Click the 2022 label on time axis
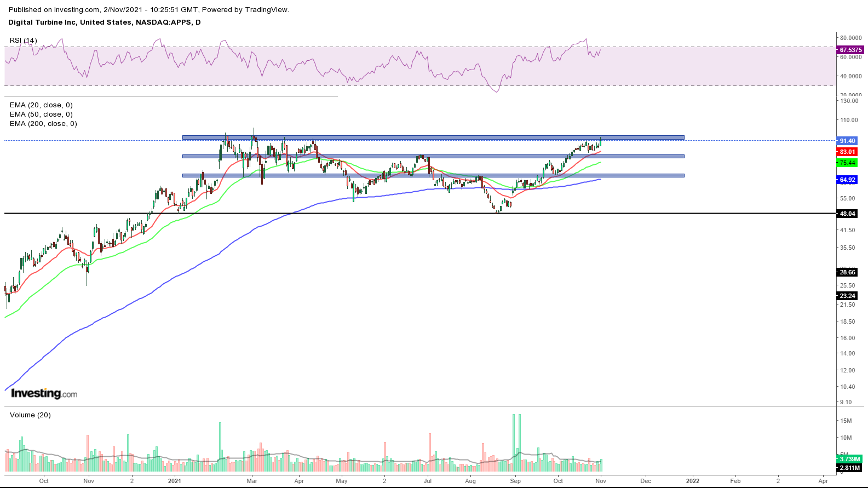 tap(693, 481)
